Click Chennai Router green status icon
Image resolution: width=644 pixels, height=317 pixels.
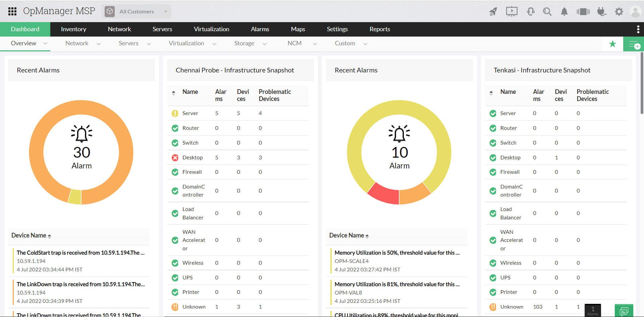click(175, 128)
